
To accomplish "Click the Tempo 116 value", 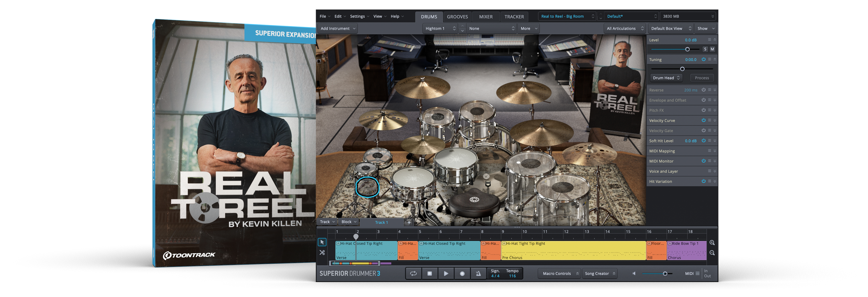I will [512, 276].
